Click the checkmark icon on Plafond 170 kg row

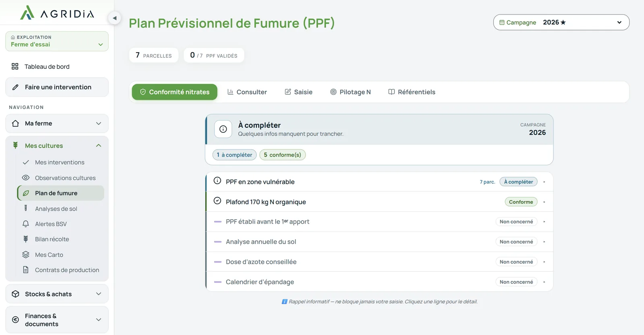coord(217,201)
